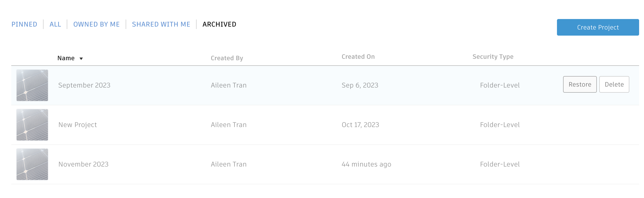The width and height of the screenshot is (644, 198).
Task: Open the September 2023 project thumbnail
Action: [x=32, y=85]
